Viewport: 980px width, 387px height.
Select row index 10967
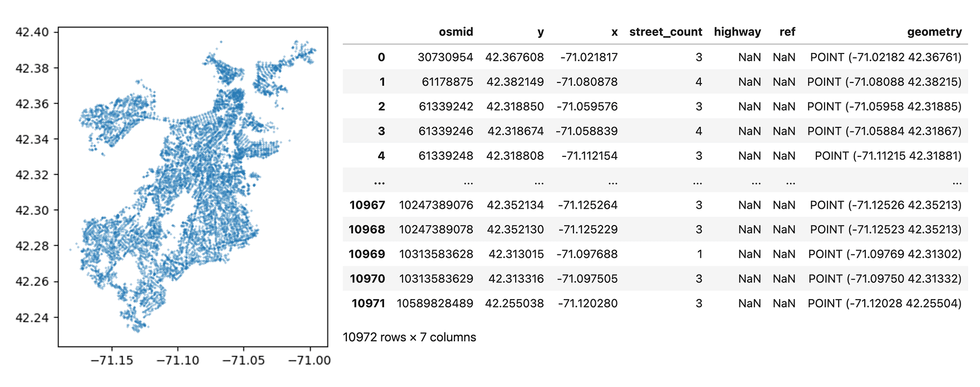[x=367, y=205]
